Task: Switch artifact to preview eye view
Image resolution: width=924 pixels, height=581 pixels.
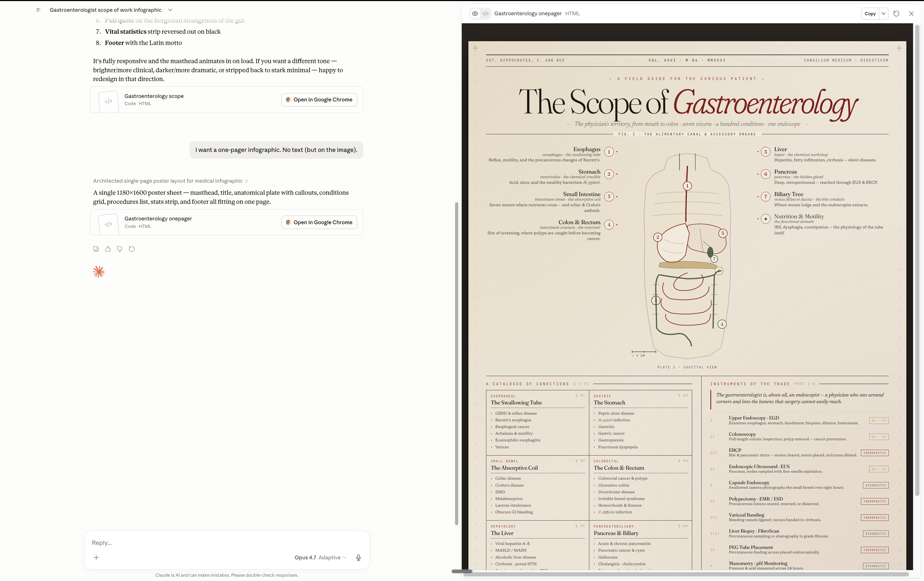Action: (475, 13)
